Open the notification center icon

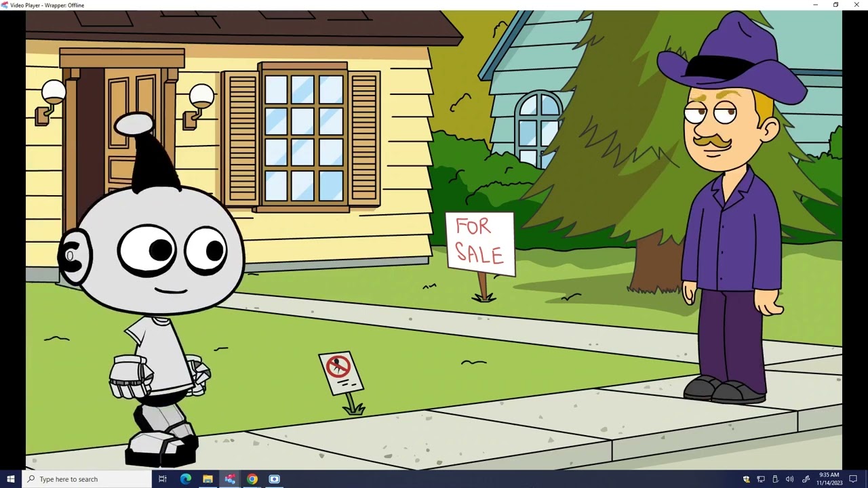pyautogui.click(x=853, y=479)
